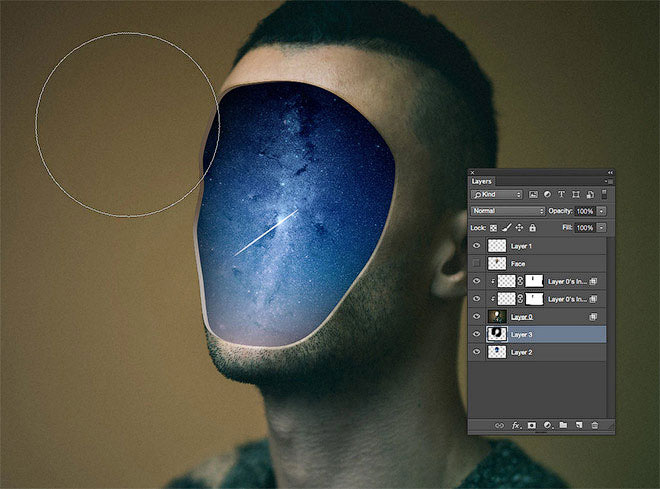Viewport: 660px width, 489px height.
Task: Add a layer style with fx button
Action: [516, 425]
